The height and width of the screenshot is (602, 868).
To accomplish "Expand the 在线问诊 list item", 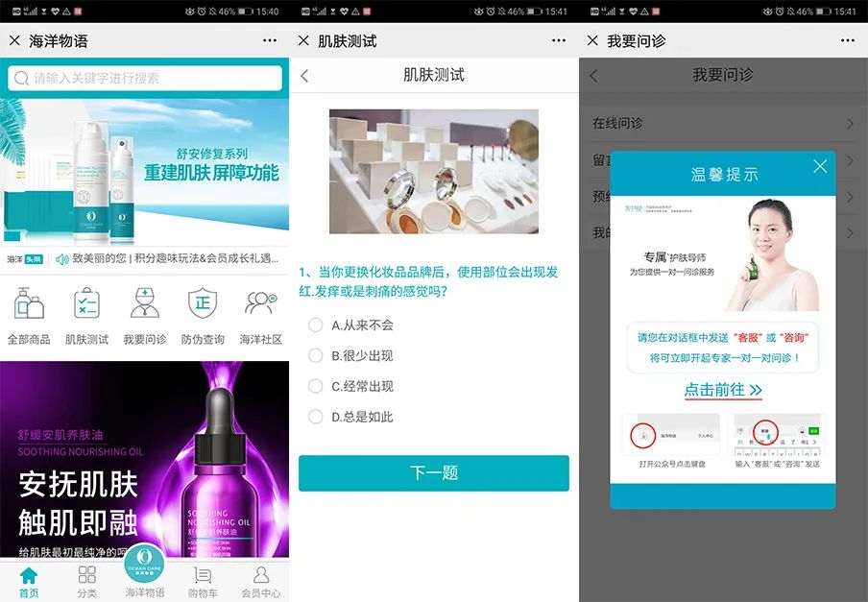I will click(x=722, y=124).
